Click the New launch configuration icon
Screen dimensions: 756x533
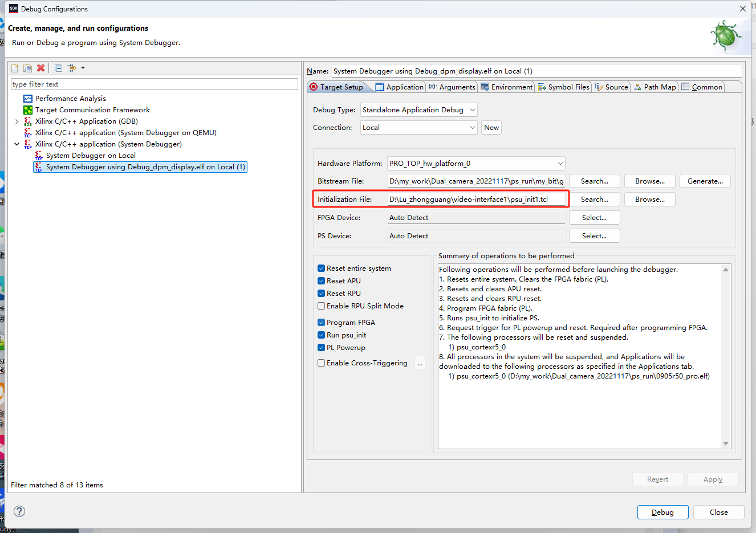15,68
